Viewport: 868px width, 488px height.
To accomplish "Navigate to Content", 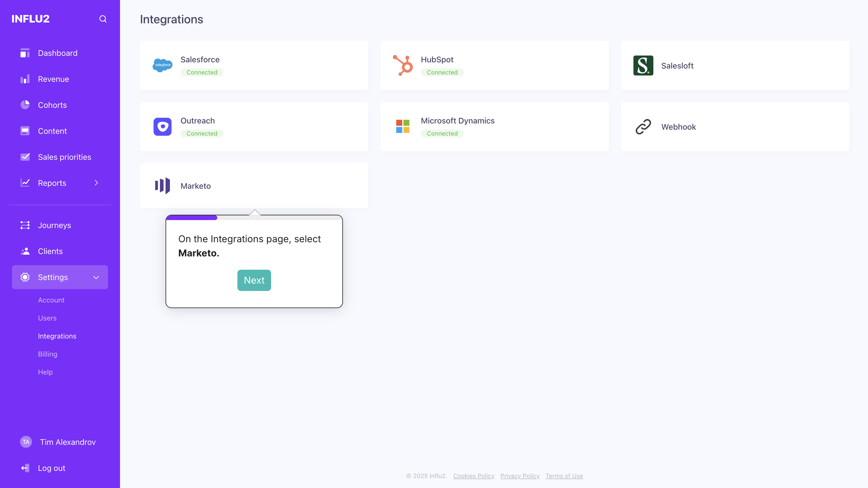I will (60, 131).
